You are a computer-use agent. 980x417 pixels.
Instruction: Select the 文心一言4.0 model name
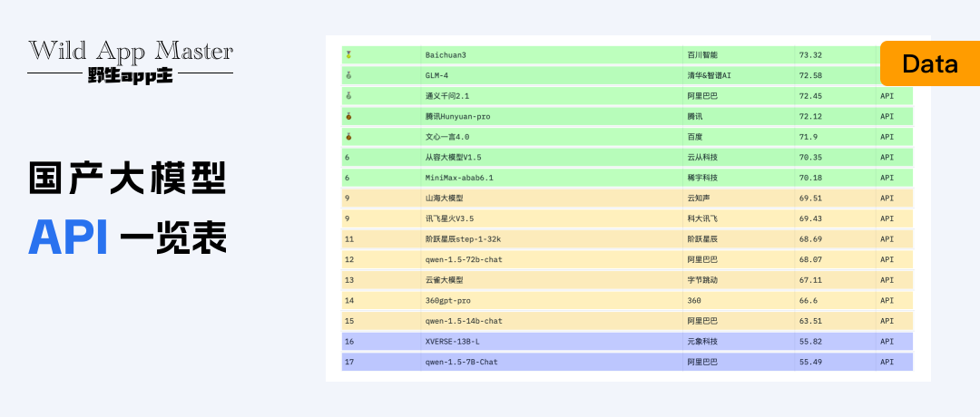coord(446,137)
